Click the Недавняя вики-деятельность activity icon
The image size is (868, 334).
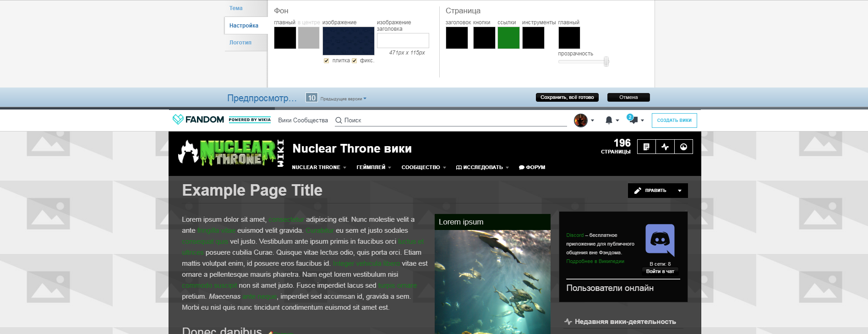[x=568, y=322]
